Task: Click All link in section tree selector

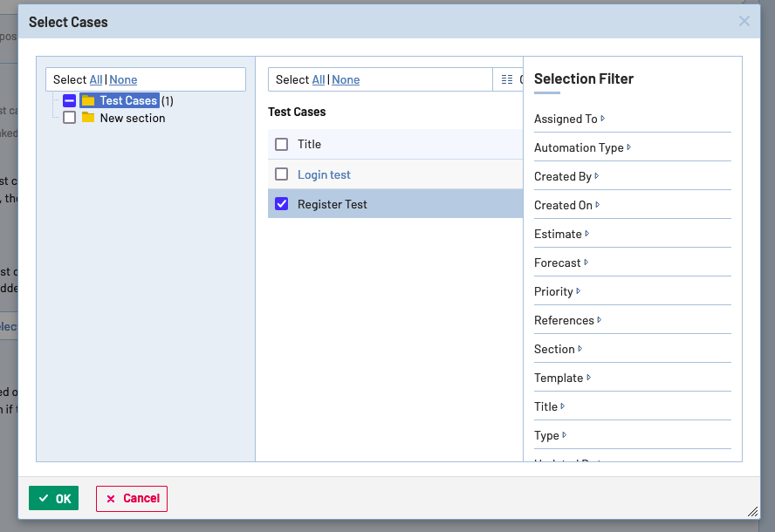Action: click(96, 79)
